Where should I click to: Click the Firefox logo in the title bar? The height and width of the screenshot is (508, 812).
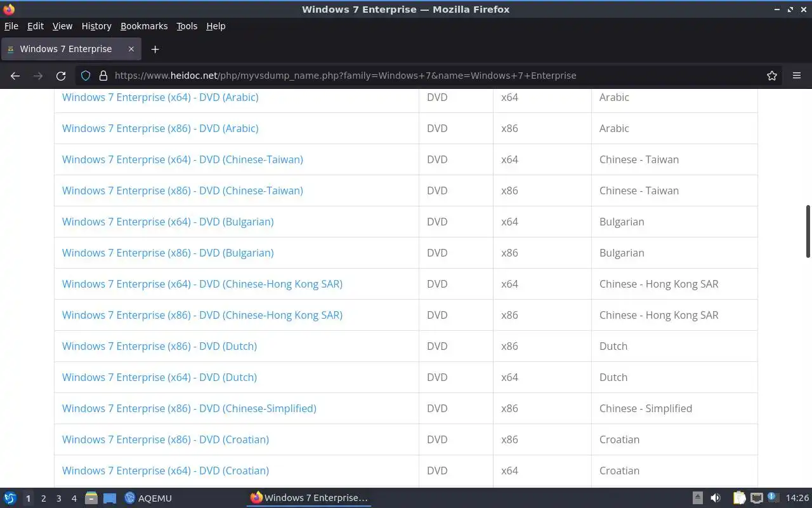click(9, 10)
